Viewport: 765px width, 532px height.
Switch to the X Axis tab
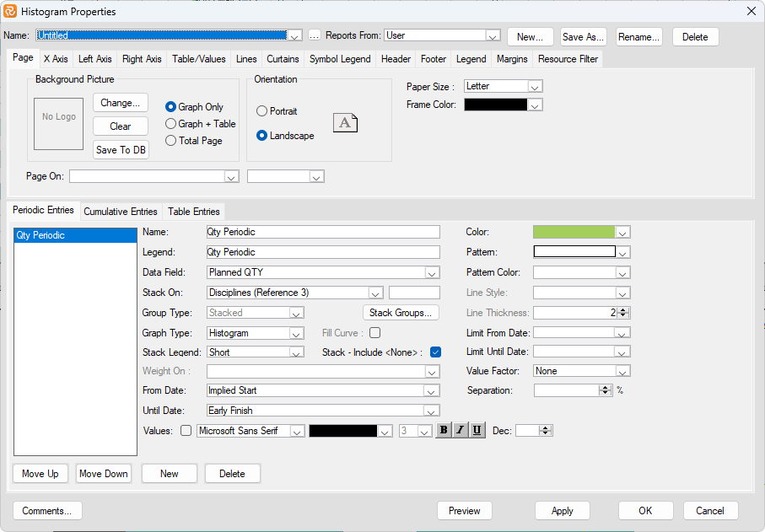coord(55,59)
